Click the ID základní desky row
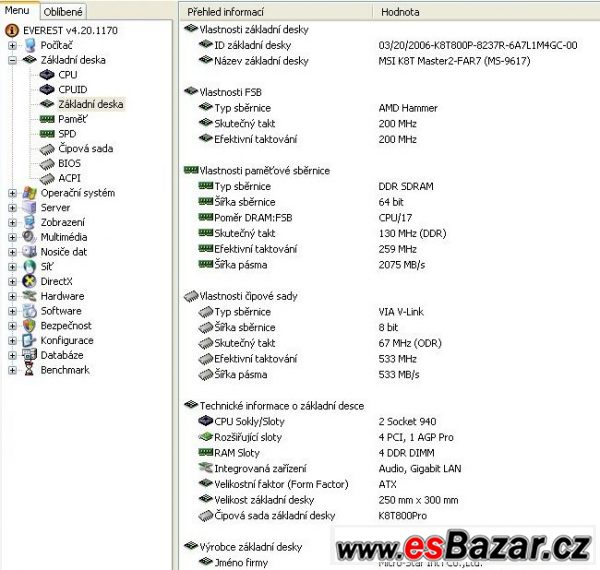 388,45
